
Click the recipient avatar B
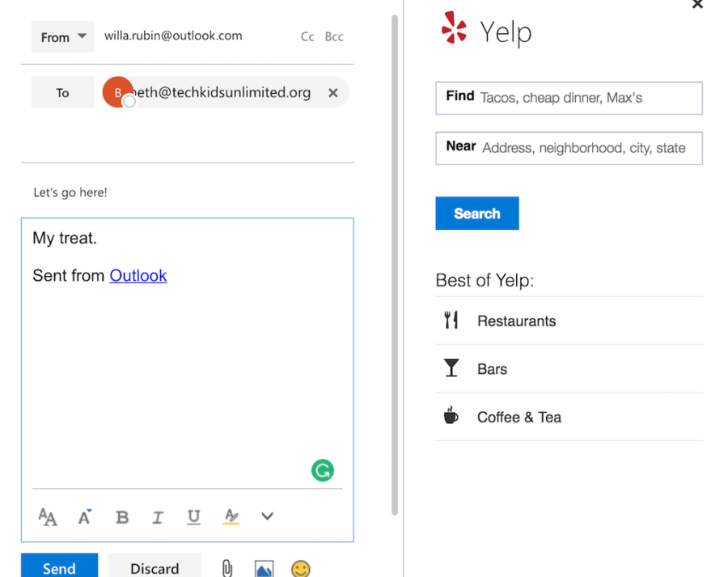click(x=117, y=92)
